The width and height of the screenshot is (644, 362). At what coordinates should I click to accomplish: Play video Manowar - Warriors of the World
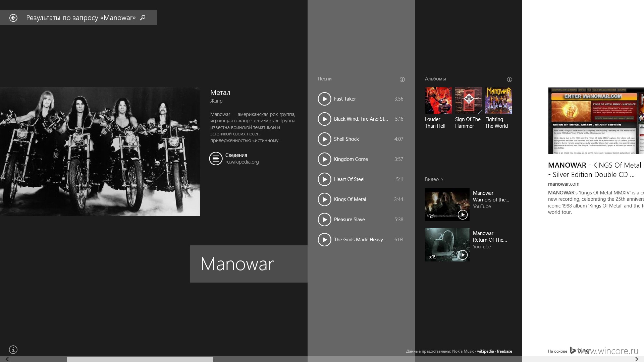[463, 215]
